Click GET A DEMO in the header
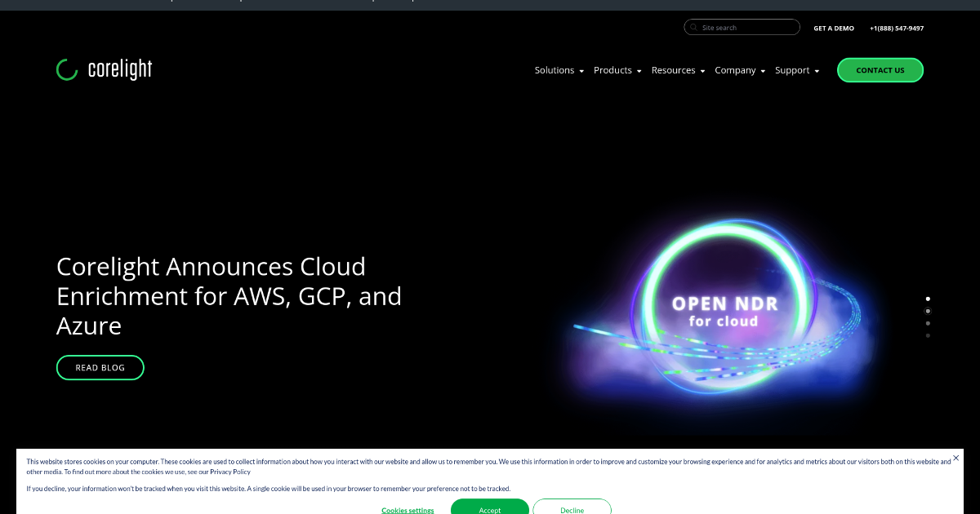The width and height of the screenshot is (980, 514). [x=833, y=28]
